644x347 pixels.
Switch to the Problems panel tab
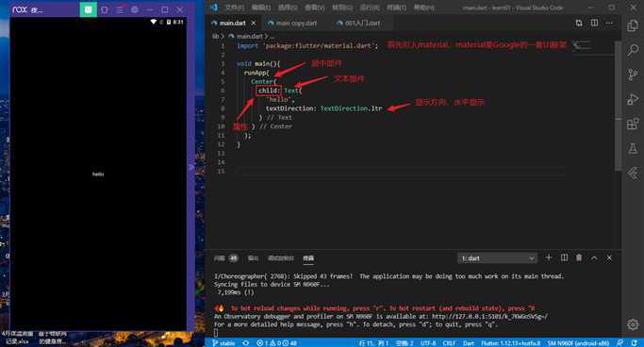pyautogui.click(x=225, y=257)
